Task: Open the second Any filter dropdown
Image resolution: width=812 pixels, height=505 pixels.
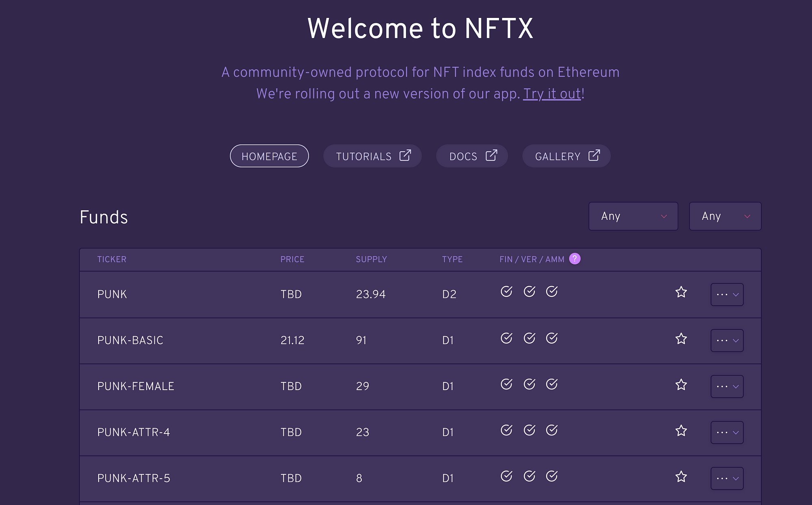Action: tap(725, 216)
